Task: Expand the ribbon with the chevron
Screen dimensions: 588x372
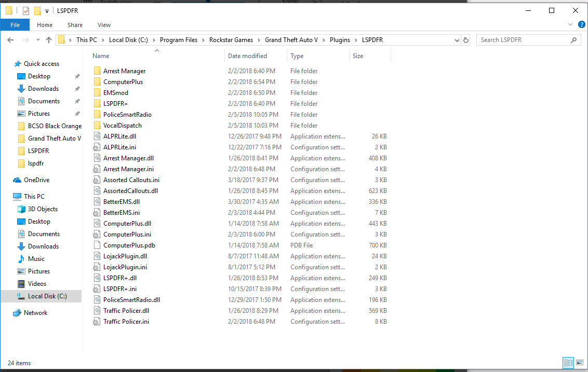Action: click(570, 25)
